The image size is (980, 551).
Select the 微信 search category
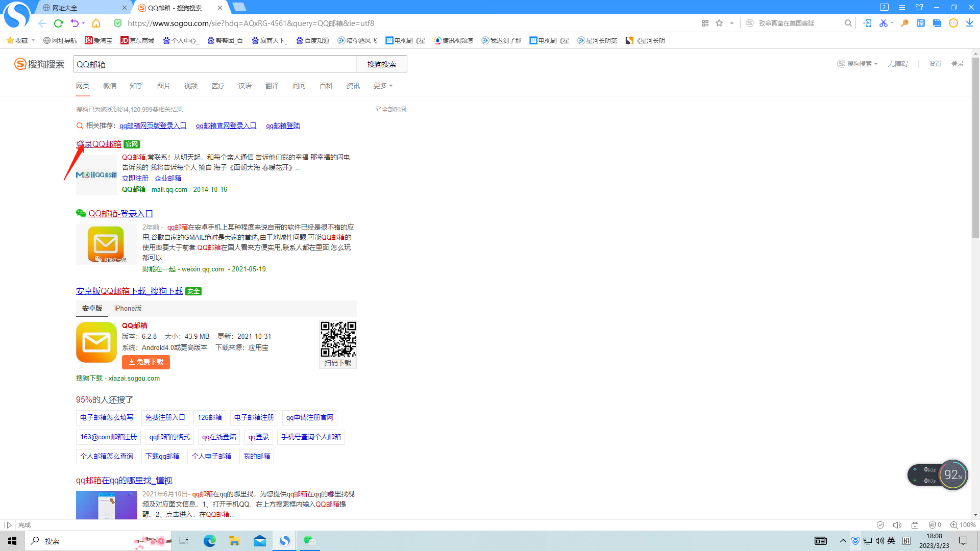tap(110, 86)
